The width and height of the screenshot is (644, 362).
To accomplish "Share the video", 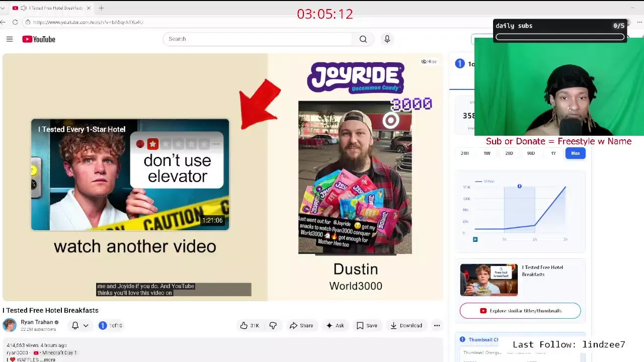I will 301,326.
